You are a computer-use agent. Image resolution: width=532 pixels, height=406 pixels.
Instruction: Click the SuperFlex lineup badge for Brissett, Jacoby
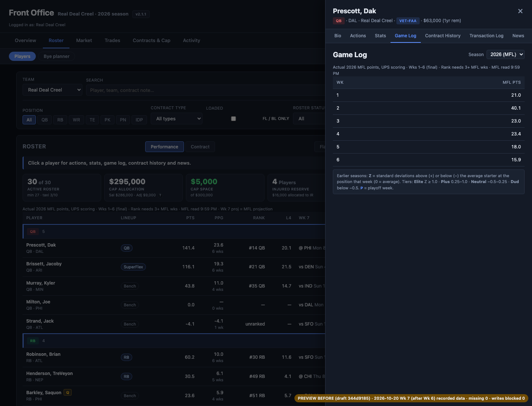pos(133,267)
